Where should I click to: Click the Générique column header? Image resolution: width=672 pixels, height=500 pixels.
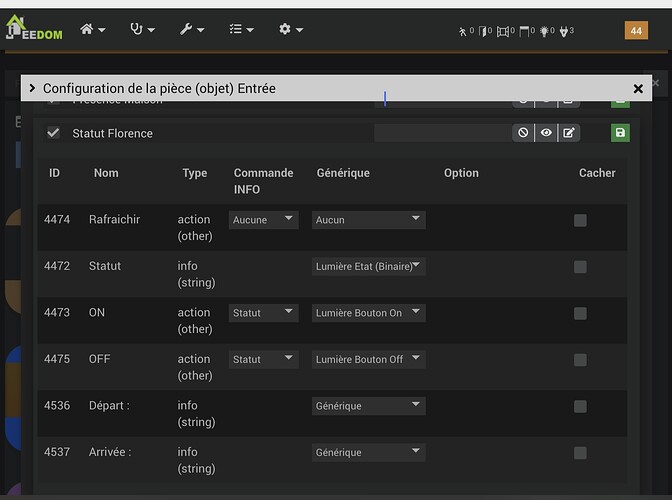[343, 173]
